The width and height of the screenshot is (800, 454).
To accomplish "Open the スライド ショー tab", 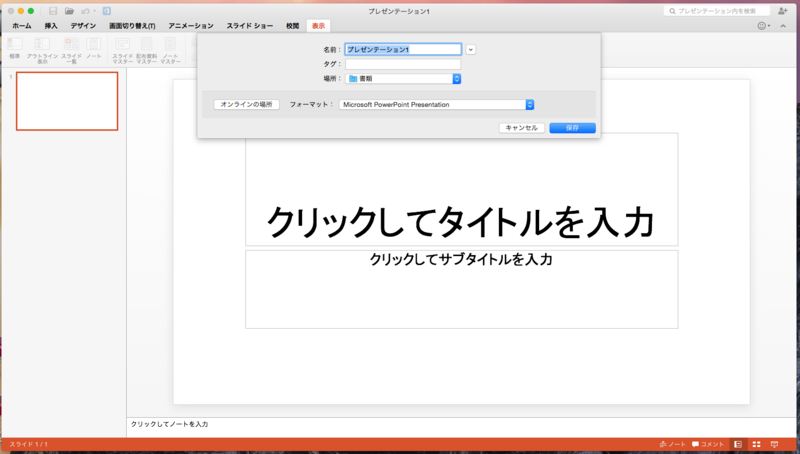I will click(250, 26).
